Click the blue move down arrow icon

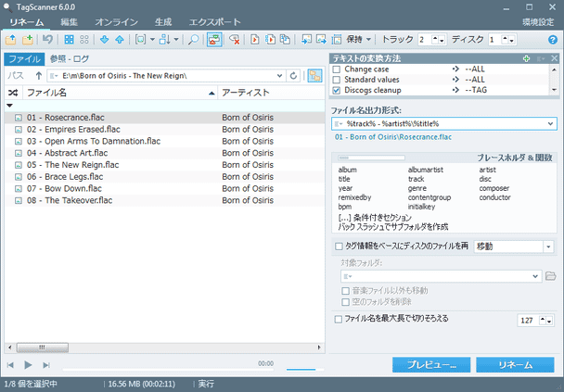click(x=104, y=40)
